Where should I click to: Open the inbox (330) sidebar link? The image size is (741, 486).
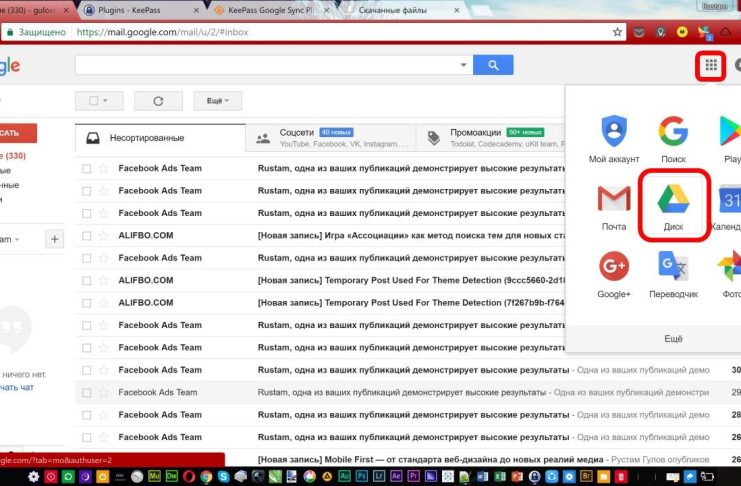tap(13, 156)
